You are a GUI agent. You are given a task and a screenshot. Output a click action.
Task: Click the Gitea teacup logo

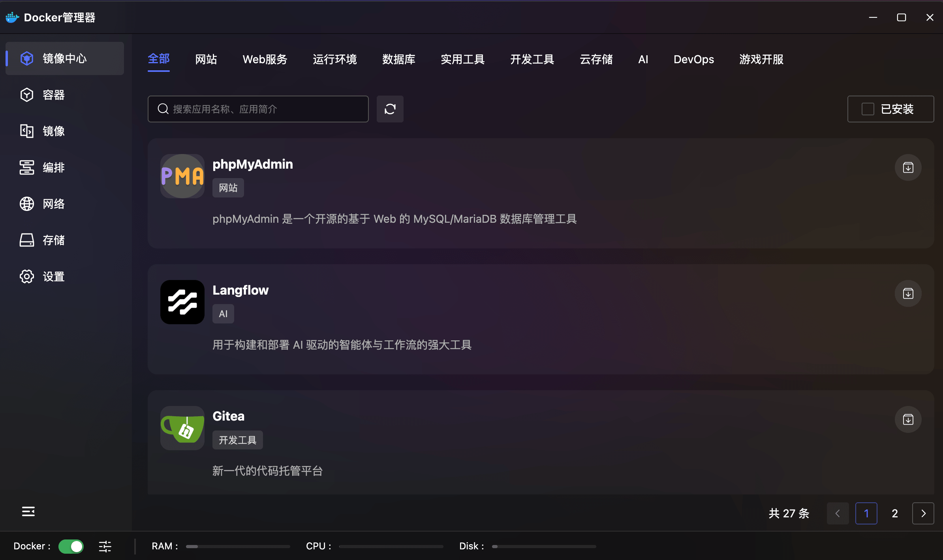182,428
